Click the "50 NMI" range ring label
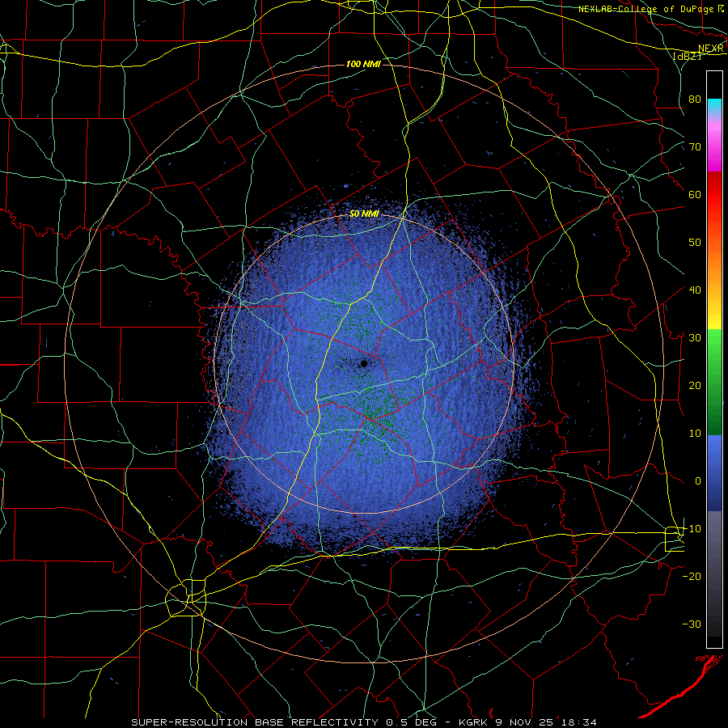 [364, 214]
